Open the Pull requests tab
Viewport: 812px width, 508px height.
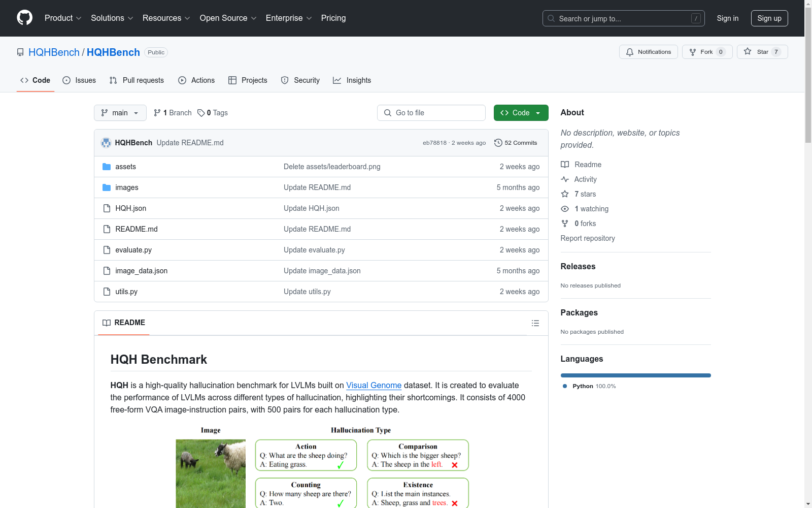(x=137, y=80)
